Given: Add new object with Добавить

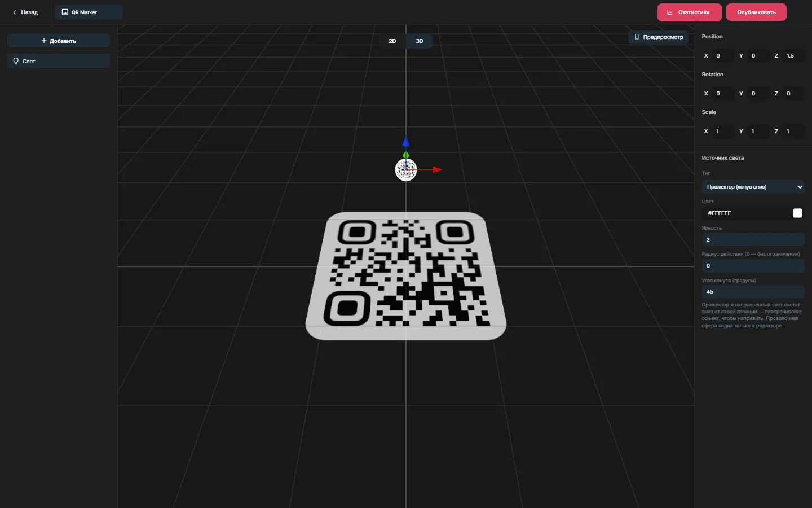Looking at the screenshot, I should coord(59,41).
